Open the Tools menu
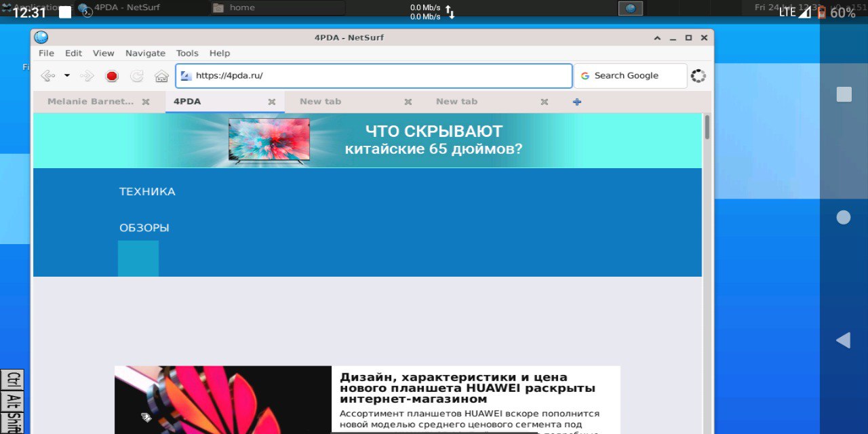The width and height of the screenshot is (868, 434). [x=187, y=53]
